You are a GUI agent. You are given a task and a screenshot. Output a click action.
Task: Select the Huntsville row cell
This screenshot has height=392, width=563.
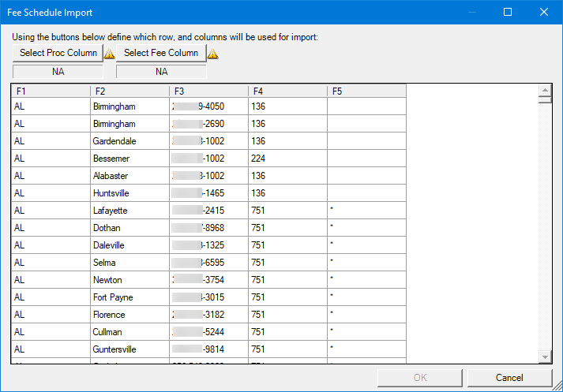tap(111, 193)
